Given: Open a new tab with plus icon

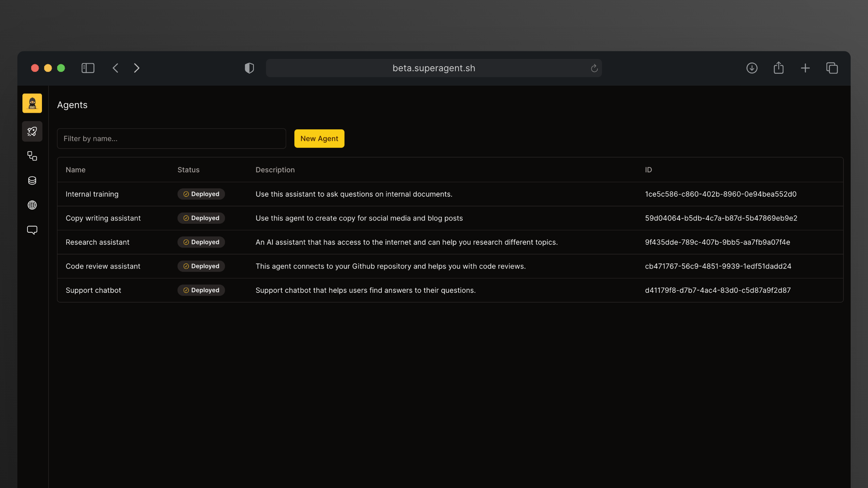Looking at the screenshot, I should pos(805,68).
